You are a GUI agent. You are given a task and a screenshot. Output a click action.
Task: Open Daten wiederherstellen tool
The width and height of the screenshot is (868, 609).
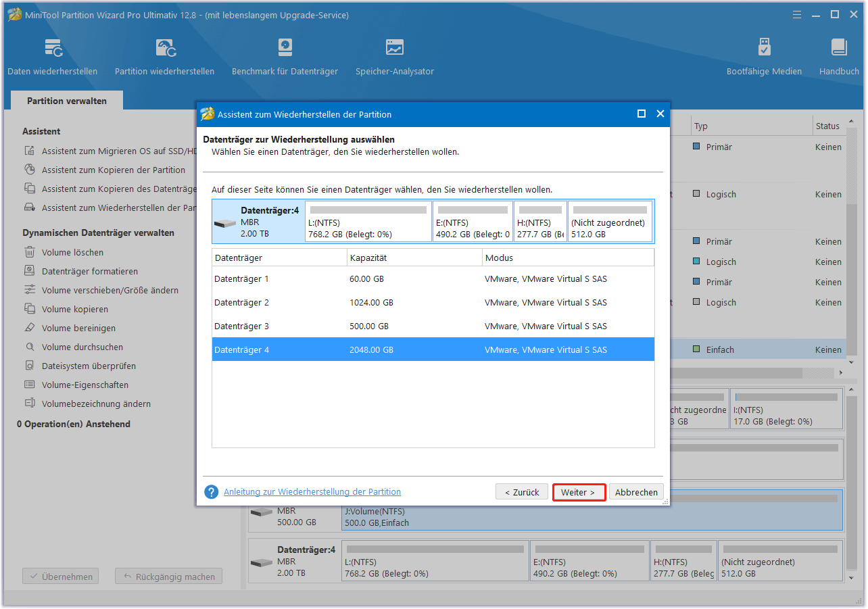click(53, 57)
